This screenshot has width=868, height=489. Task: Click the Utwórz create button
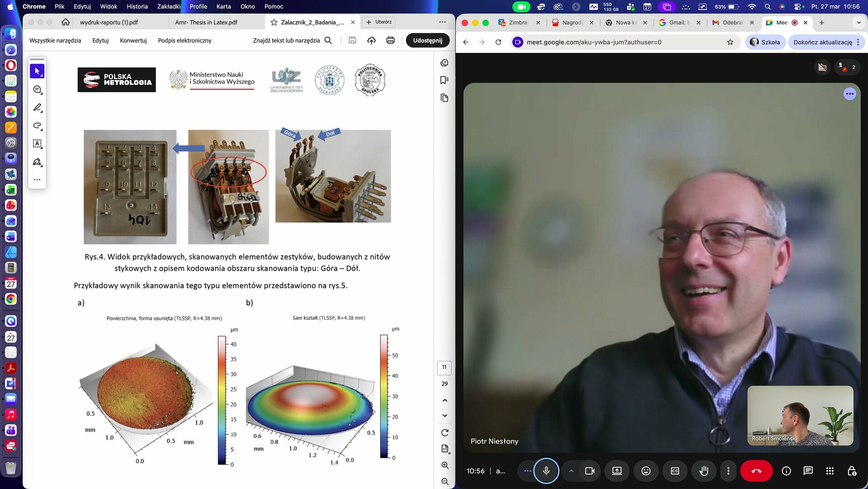pos(379,22)
